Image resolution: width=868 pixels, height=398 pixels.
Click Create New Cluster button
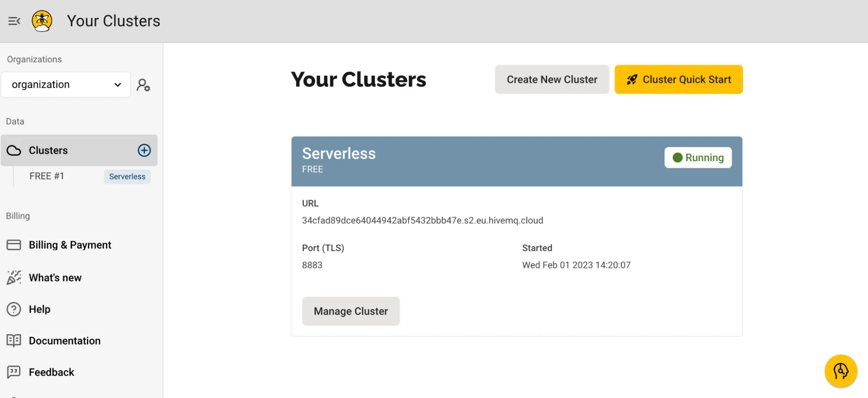[552, 80]
